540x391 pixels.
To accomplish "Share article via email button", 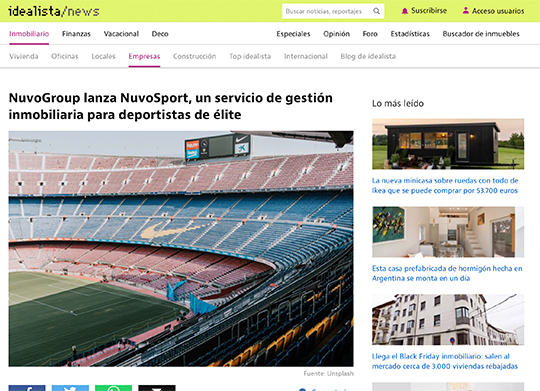I will tap(157, 388).
